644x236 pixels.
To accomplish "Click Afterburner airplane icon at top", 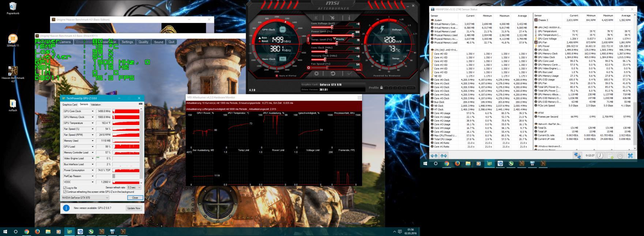I will click(x=332, y=18).
